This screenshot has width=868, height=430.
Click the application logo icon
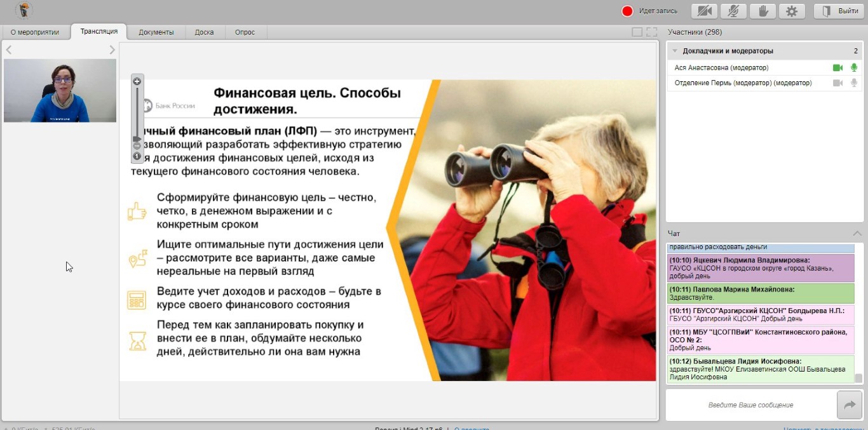23,10
